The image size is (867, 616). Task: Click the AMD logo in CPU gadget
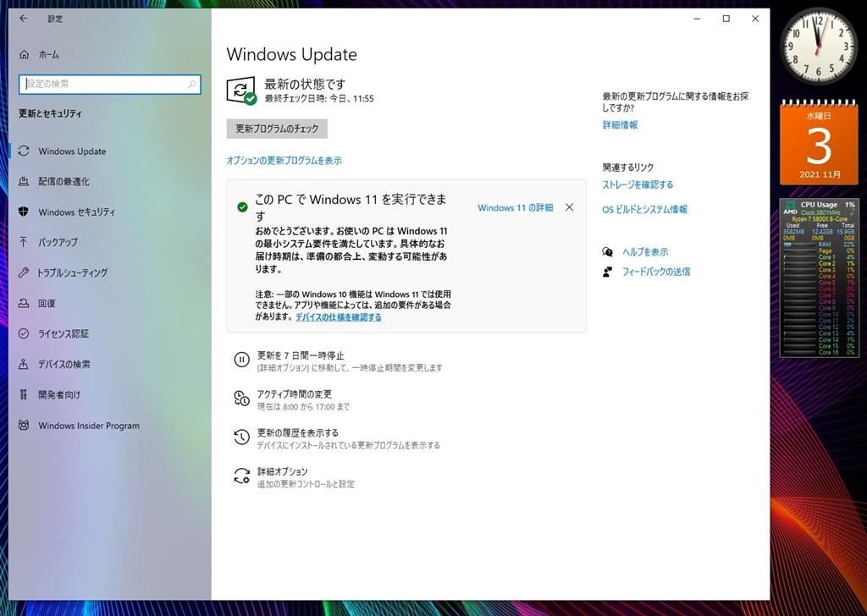point(790,208)
